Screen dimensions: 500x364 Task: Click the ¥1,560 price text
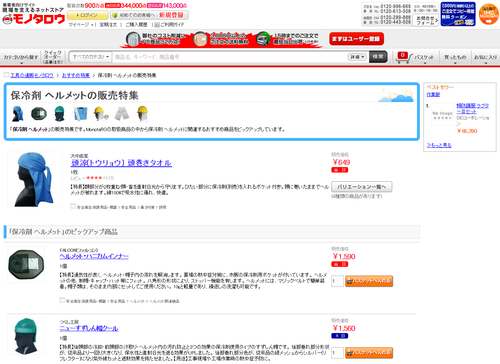(344, 328)
